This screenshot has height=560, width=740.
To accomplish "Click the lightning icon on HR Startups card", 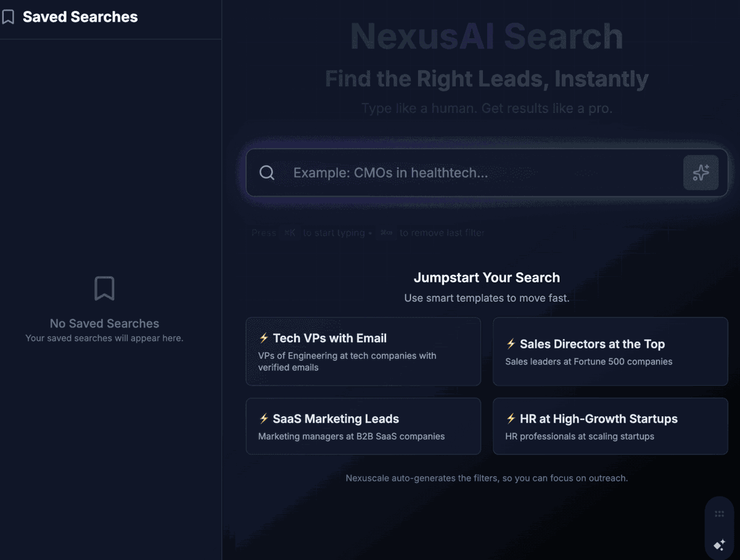I will [x=511, y=419].
